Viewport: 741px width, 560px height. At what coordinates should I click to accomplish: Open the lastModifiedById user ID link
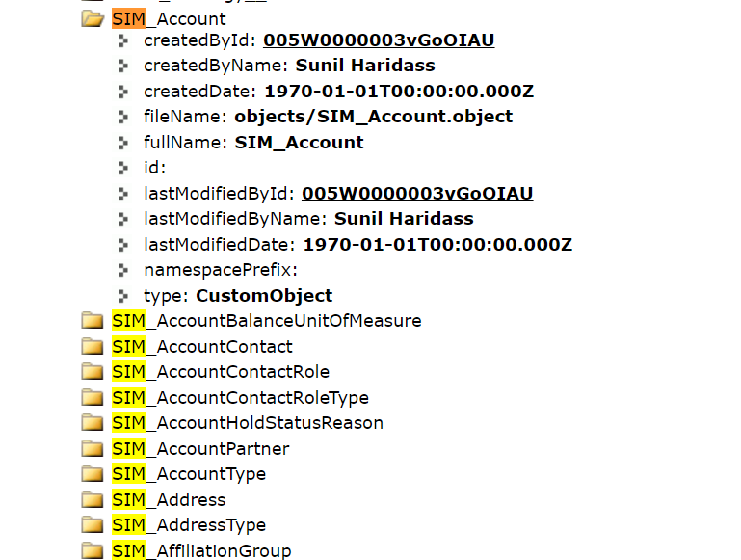tap(417, 193)
